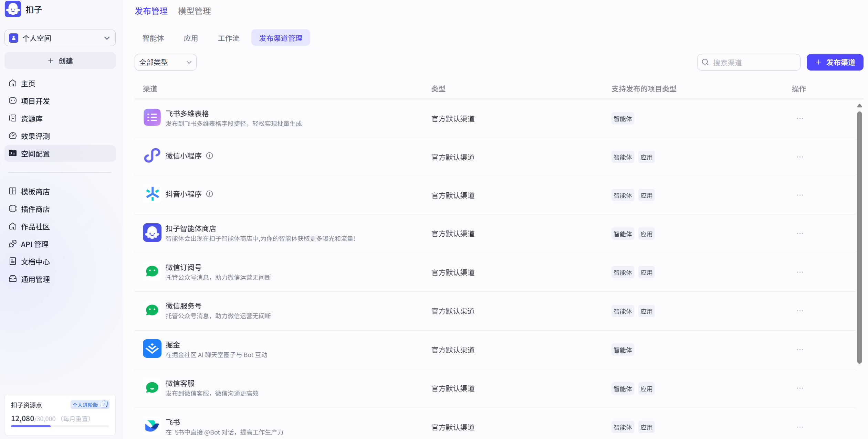Open the 飞书多维表格 channel icon
The height and width of the screenshot is (439, 868).
coord(152,118)
